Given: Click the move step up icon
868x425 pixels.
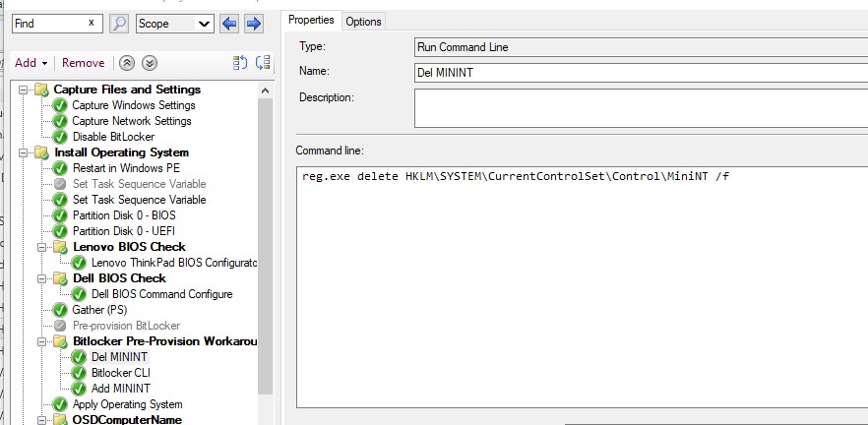Looking at the screenshot, I should (x=239, y=63).
